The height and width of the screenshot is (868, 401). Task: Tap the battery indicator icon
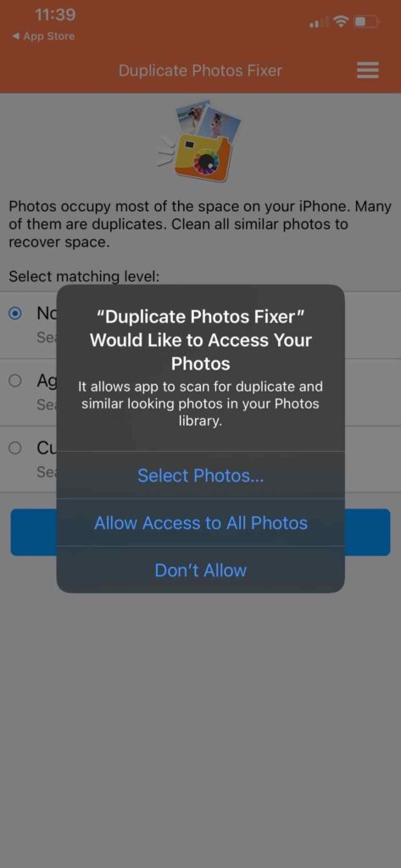(x=367, y=22)
